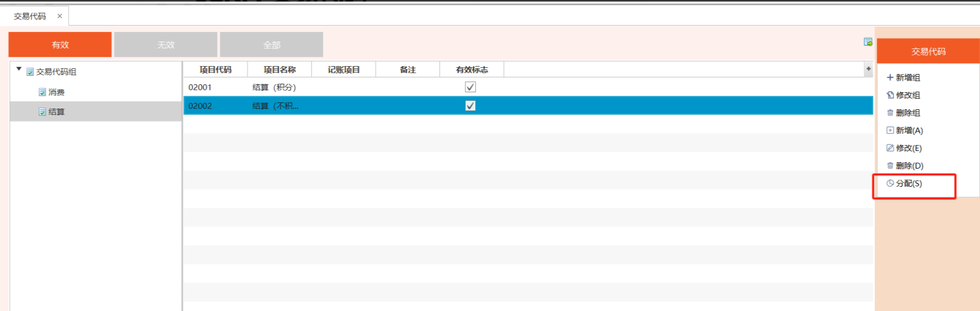Click the 新增(A) add icon
980x311 pixels.
(x=890, y=130)
